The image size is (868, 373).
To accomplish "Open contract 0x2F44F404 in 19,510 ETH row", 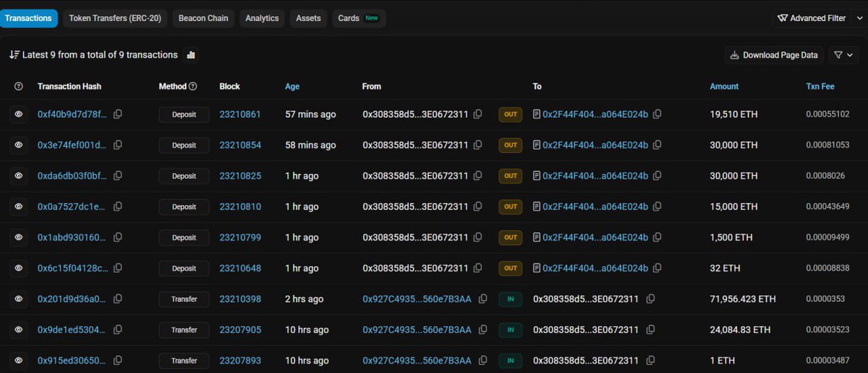I will pos(595,114).
